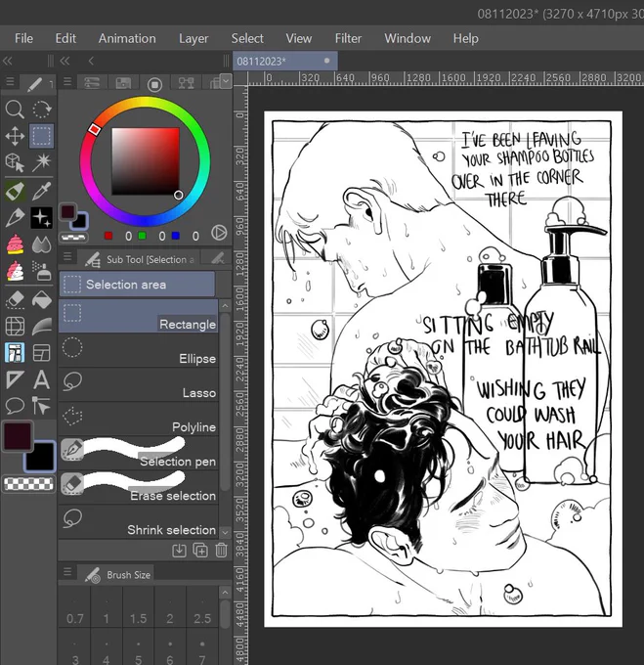Image resolution: width=644 pixels, height=665 pixels.
Task: Select the Fill bucket tool
Action: pyautogui.click(x=41, y=300)
